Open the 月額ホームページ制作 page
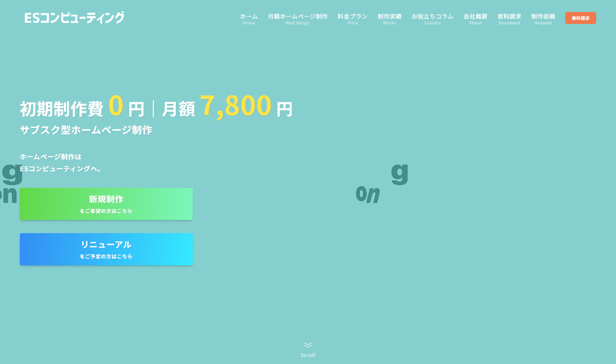Screen dimensions: 616x364 (298, 17)
